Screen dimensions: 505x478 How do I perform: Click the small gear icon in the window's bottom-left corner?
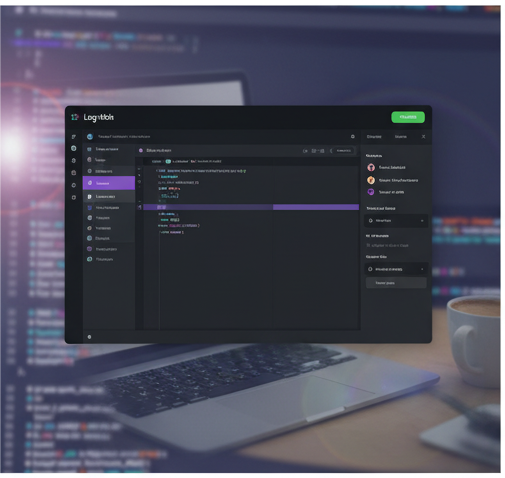89,337
